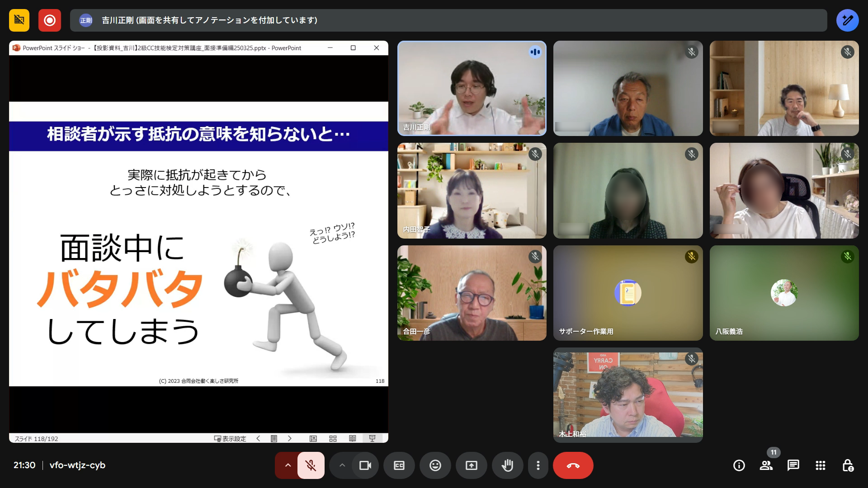Present your screen now
Viewport: 868px width, 488px height.
pyautogui.click(x=471, y=465)
